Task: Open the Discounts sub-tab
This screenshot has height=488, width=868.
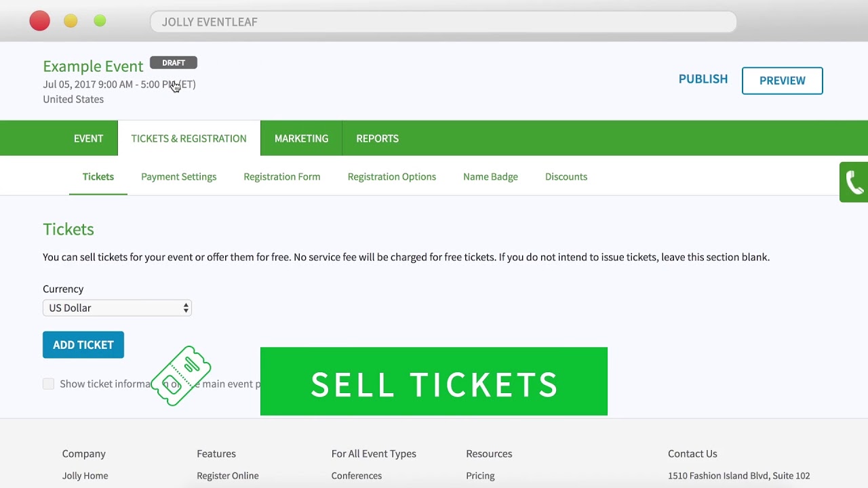Action: pyautogui.click(x=566, y=177)
